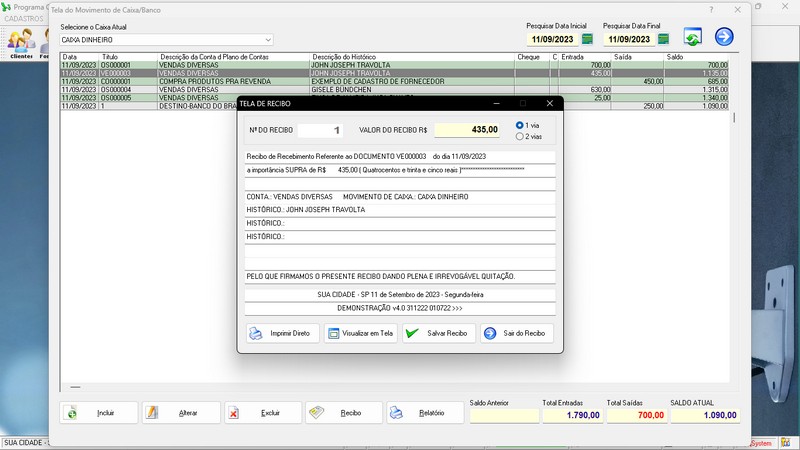Close the Tela de Recibo dialog

click(x=549, y=103)
